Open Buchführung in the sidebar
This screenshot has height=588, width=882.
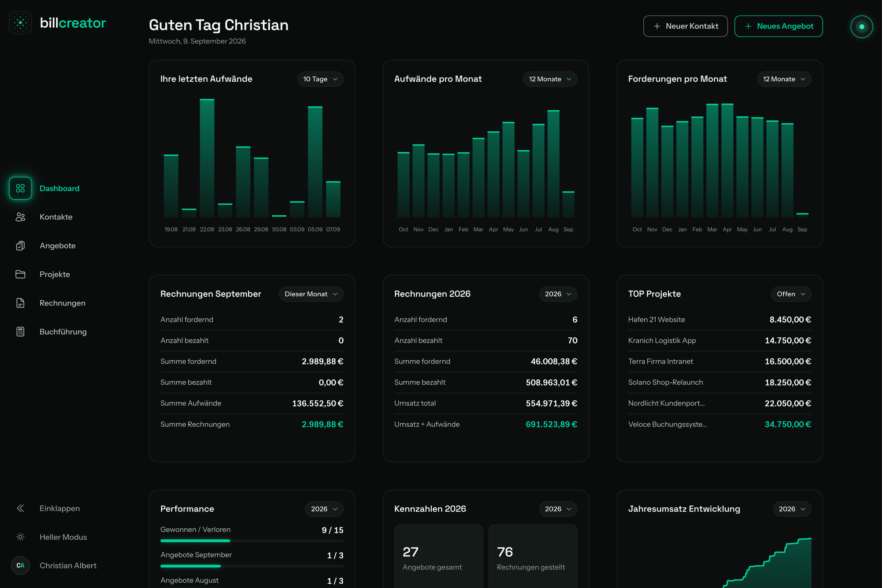pos(63,331)
